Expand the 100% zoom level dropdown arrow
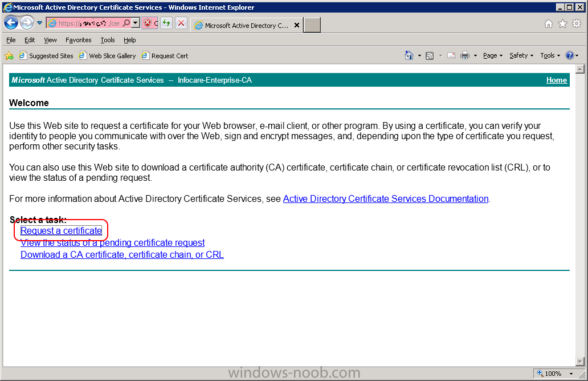Viewport: 588px width, 381px height. point(571,374)
